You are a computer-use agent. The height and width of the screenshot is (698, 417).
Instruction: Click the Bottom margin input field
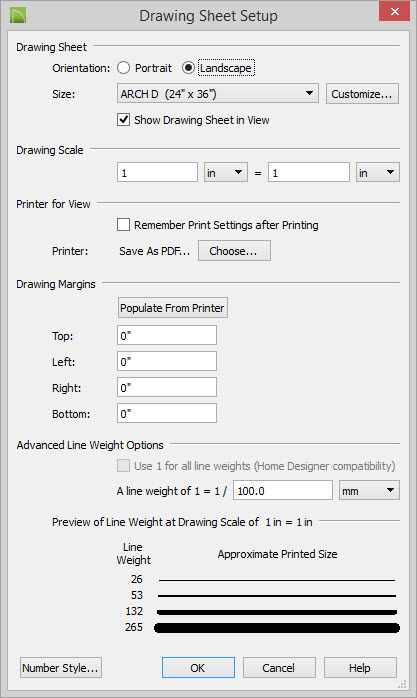click(167, 414)
